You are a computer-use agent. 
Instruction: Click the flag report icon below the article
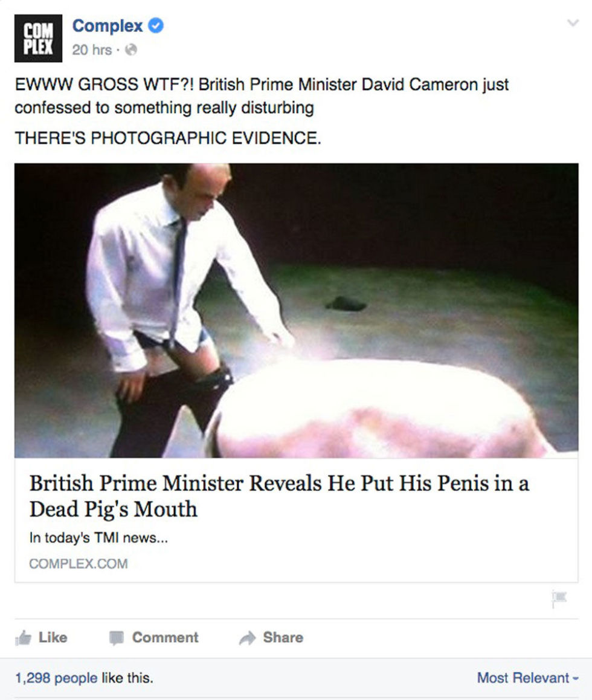pyautogui.click(x=559, y=598)
